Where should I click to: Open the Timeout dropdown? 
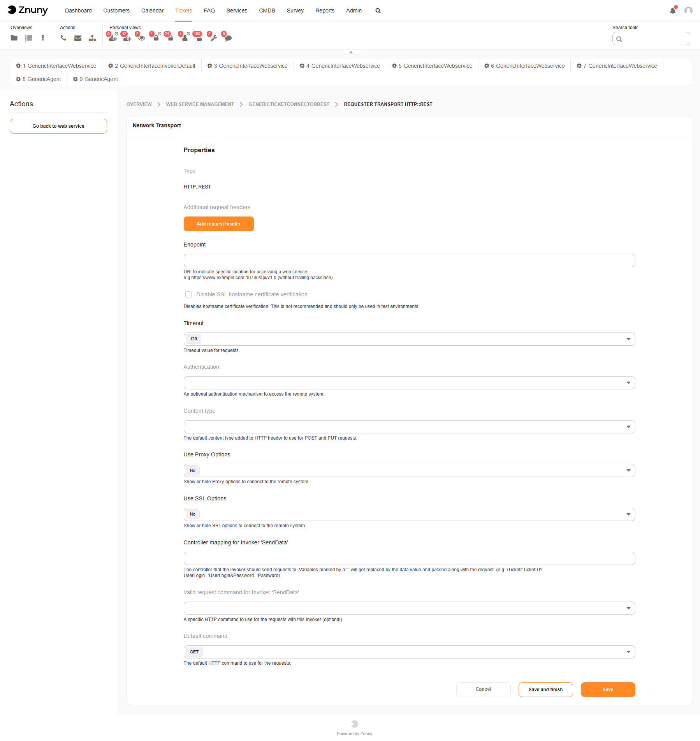[x=628, y=339]
